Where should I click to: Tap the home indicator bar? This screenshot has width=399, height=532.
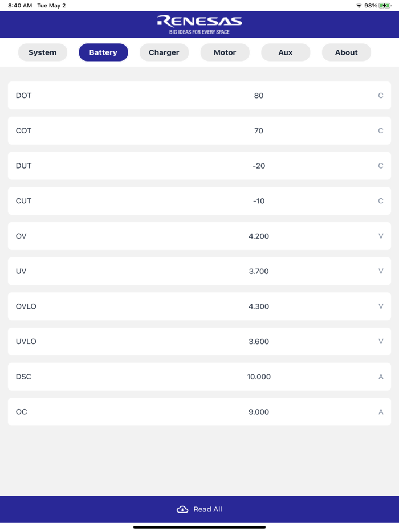199,527
